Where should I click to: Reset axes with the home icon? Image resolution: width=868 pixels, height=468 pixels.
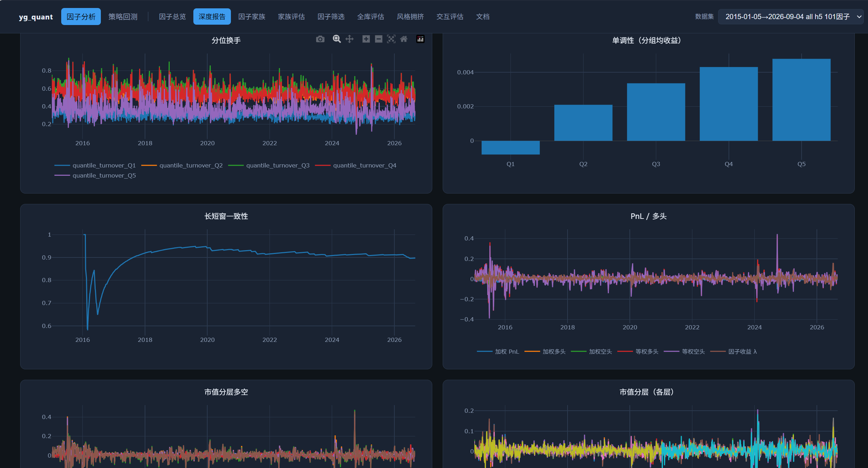(x=404, y=39)
